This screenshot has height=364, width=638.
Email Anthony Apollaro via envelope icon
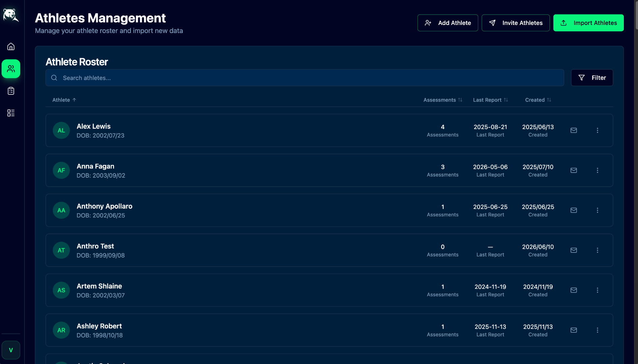click(x=574, y=210)
